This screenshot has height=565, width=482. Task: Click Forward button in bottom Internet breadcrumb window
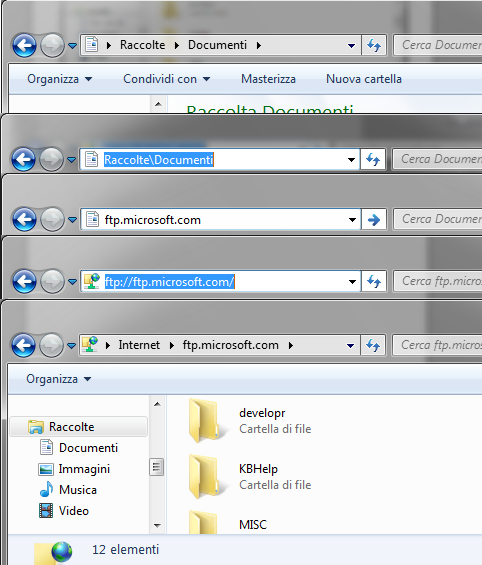51,345
